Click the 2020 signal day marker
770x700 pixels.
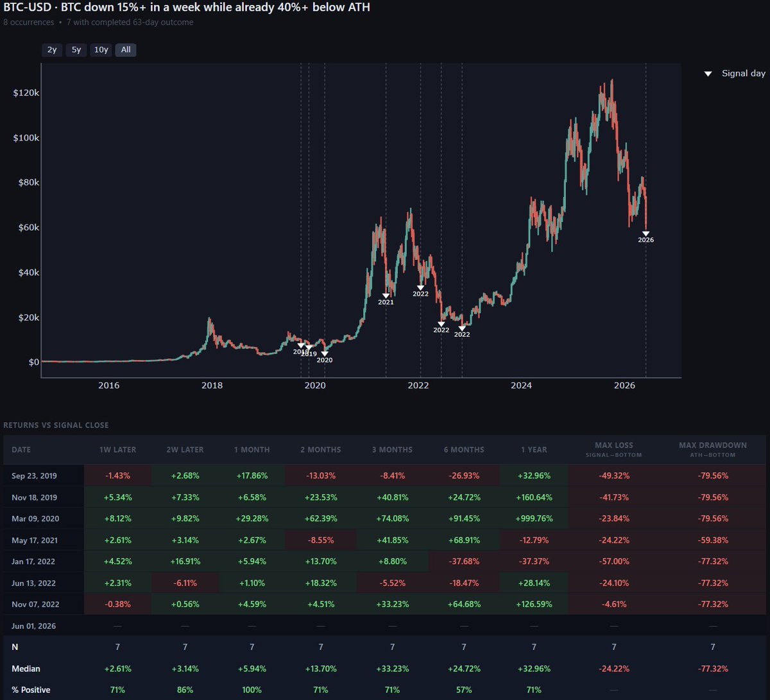coord(325,354)
